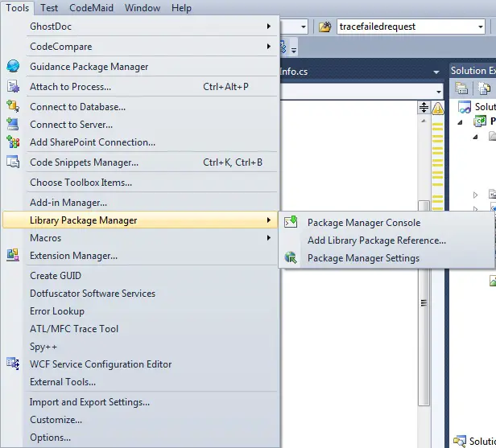Open WCF Service Configuration Editor
The width and height of the screenshot is (496, 448).
[141, 364]
